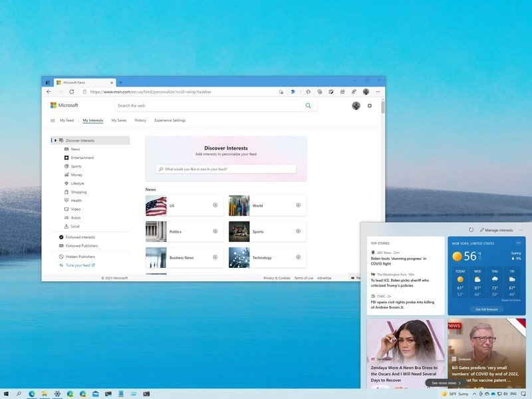
Task: Open the Terms of use link
Action: 304,278
